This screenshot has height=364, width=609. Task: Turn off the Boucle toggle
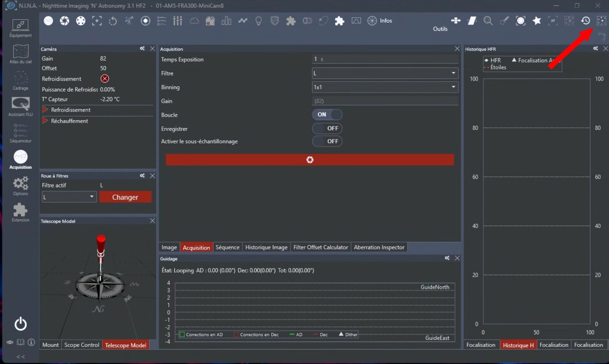tap(327, 115)
